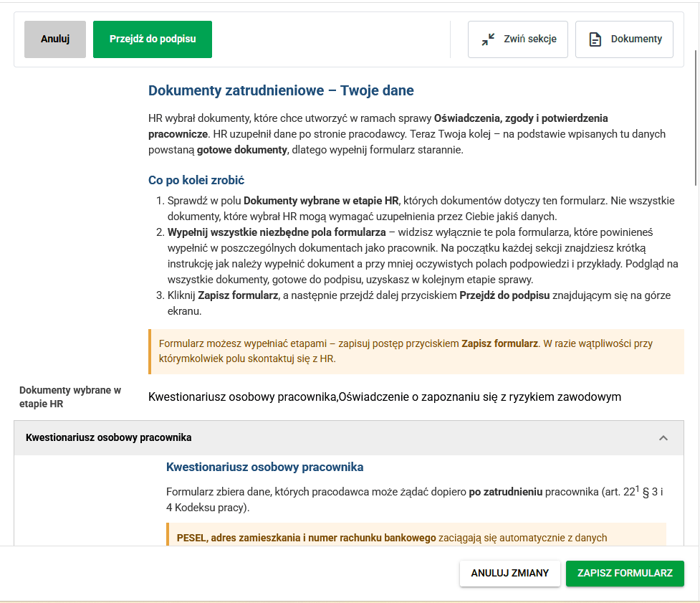The height and width of the screenshot is (603, 700).
Task: Click the document icon beside Dokumenty
Action: tap(595, 39)
